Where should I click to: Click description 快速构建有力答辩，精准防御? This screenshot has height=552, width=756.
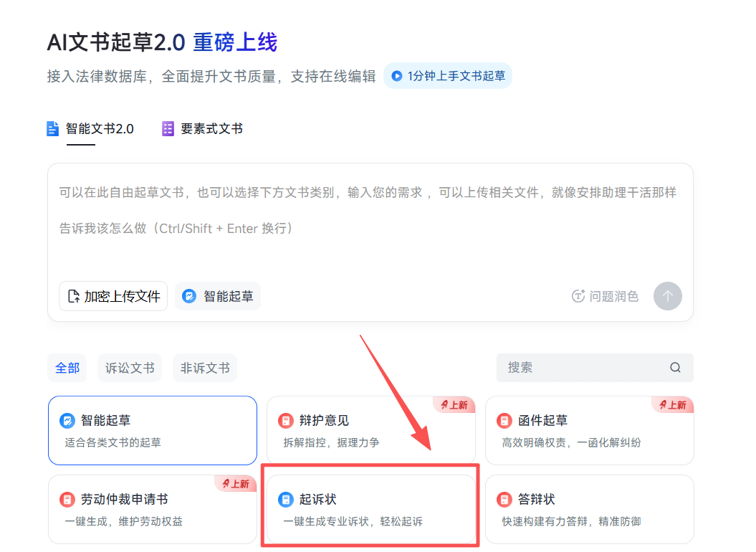tap(571, 521)
